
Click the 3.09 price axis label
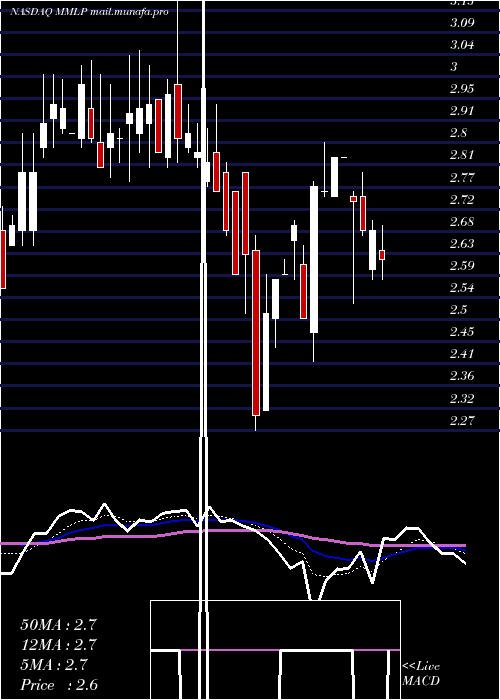(x=462, y=23)
